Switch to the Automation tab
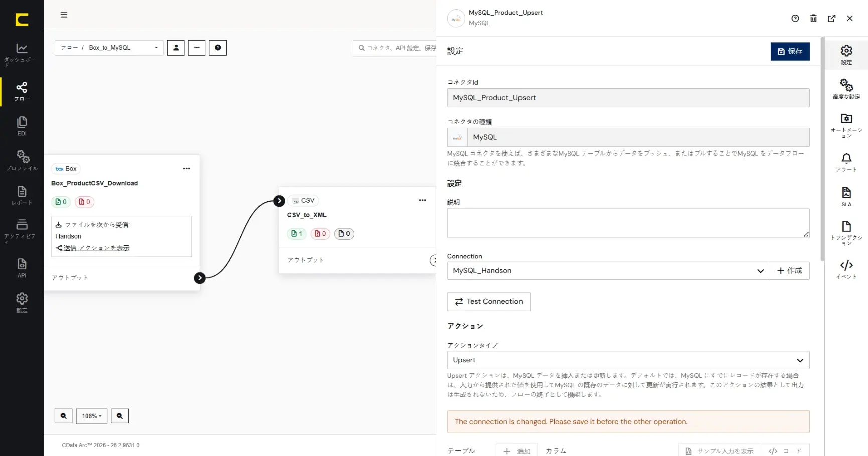Image resolution: width=868 pixels, height=456 pixels. [x=846, y=125]
